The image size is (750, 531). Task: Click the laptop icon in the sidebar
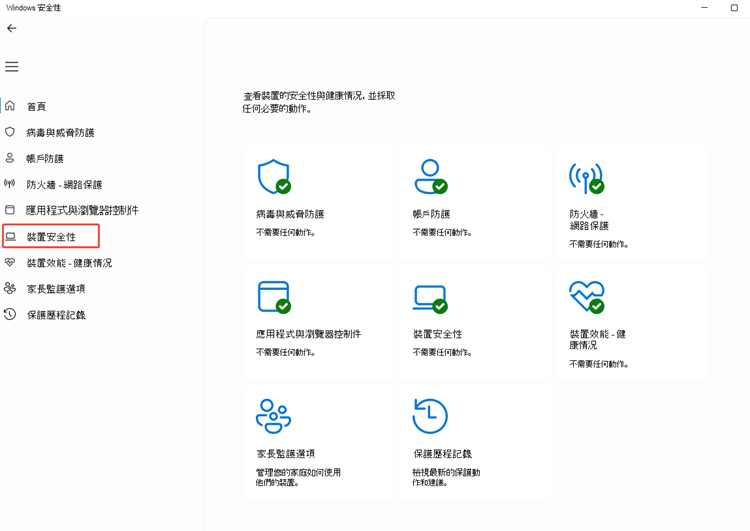pos(11,236)
